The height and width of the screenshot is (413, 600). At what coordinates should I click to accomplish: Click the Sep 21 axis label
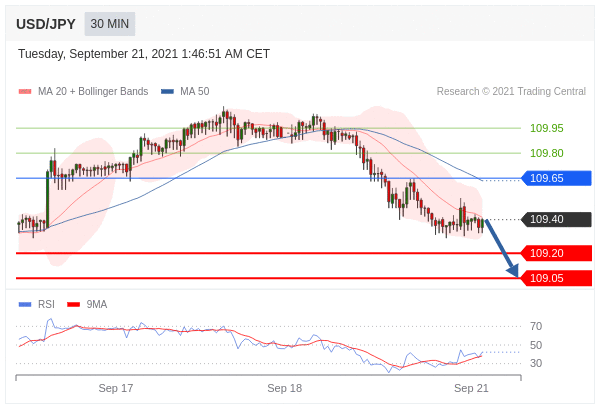pos(471,388)
